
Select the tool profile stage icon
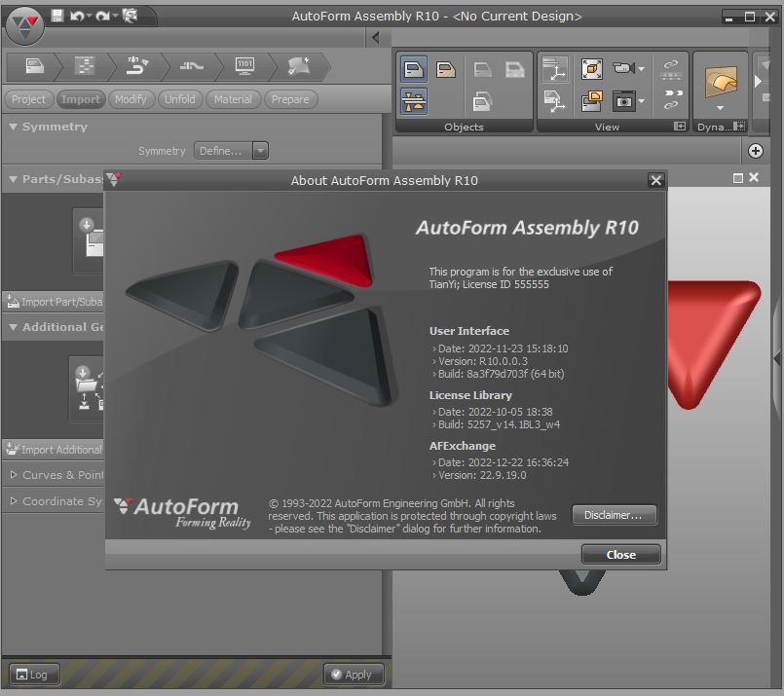pos(192,66)
